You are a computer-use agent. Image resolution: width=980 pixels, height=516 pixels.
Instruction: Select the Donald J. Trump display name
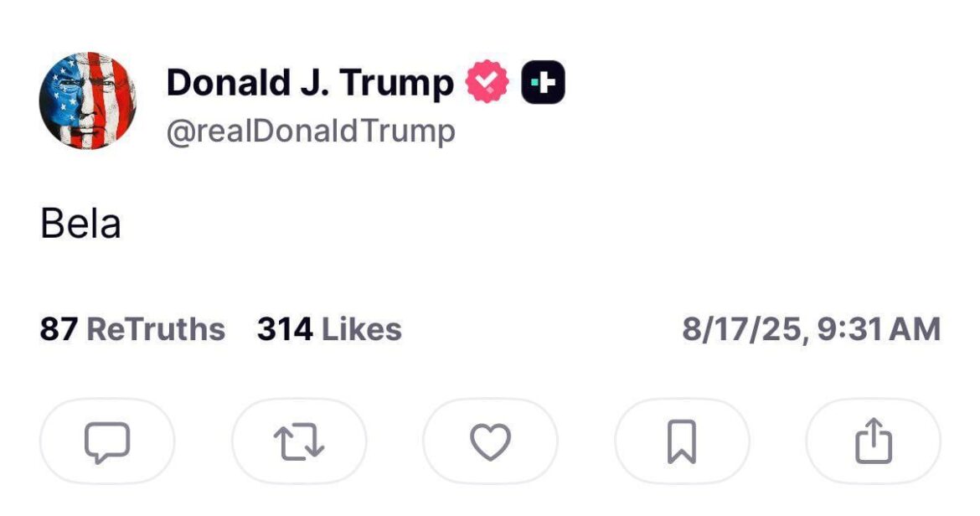coord(309,80)
